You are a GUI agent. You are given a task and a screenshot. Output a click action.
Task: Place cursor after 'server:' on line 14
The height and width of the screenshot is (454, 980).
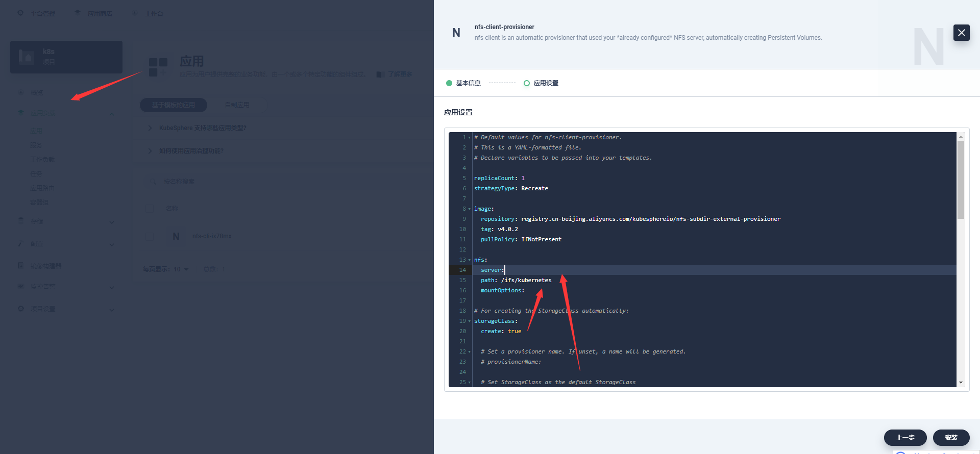(504, 270)
